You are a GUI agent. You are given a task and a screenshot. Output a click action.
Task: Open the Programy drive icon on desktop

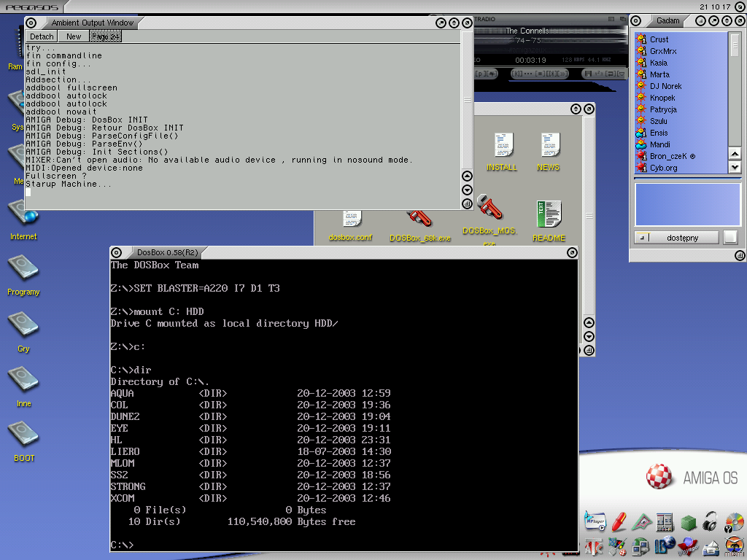click(x=23, y=268)
